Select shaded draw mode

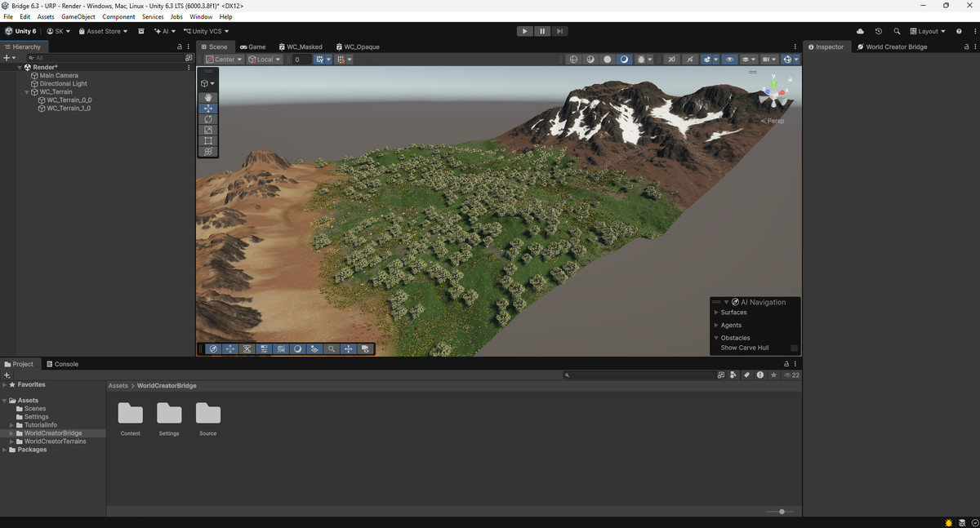(x=624, y=60)
